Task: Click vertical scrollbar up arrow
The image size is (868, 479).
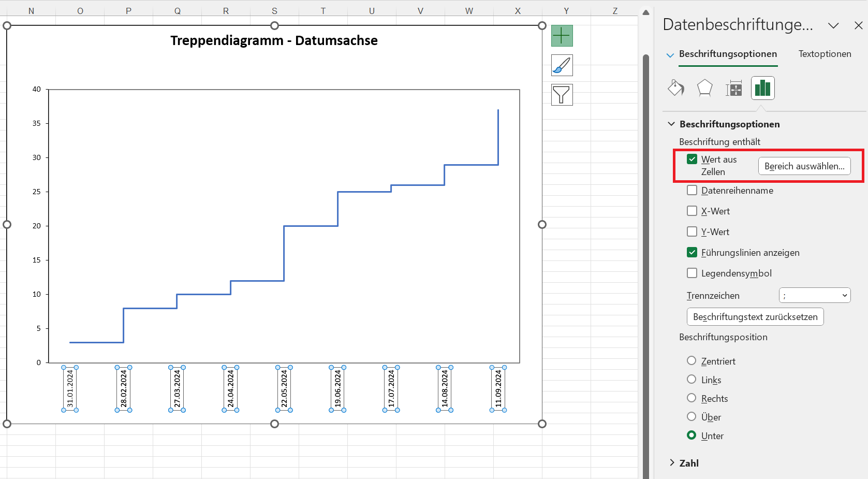Action: coord(646,12)
